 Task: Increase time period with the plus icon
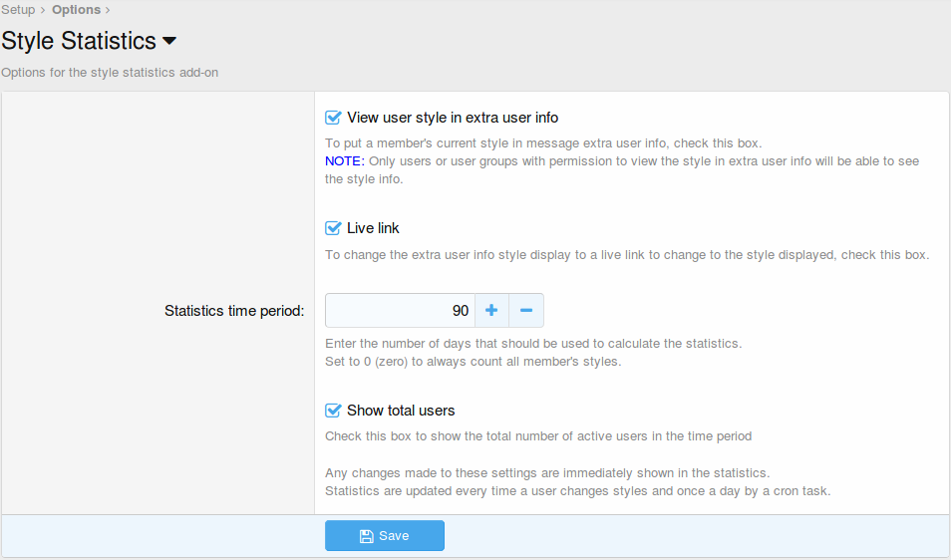[491, 311]
